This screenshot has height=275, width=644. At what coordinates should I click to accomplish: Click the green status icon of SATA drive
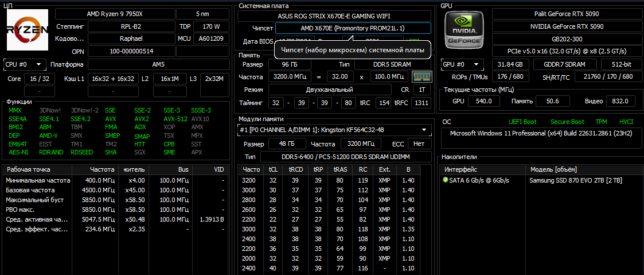tap(445, 180)
